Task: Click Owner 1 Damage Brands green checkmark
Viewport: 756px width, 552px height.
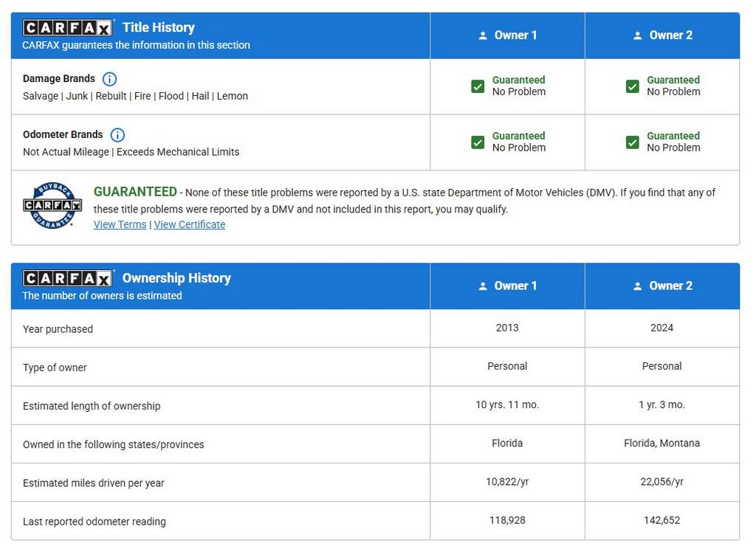Action: (478, 86)
